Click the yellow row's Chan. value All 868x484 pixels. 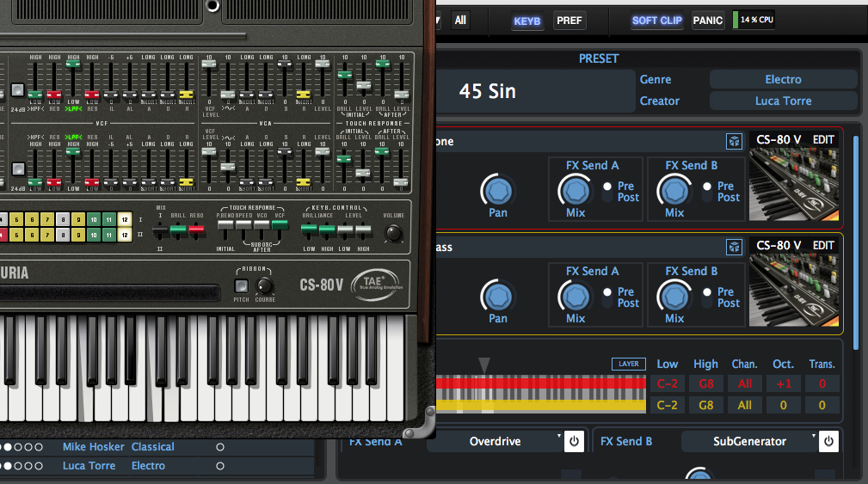(x=745, y=406)
